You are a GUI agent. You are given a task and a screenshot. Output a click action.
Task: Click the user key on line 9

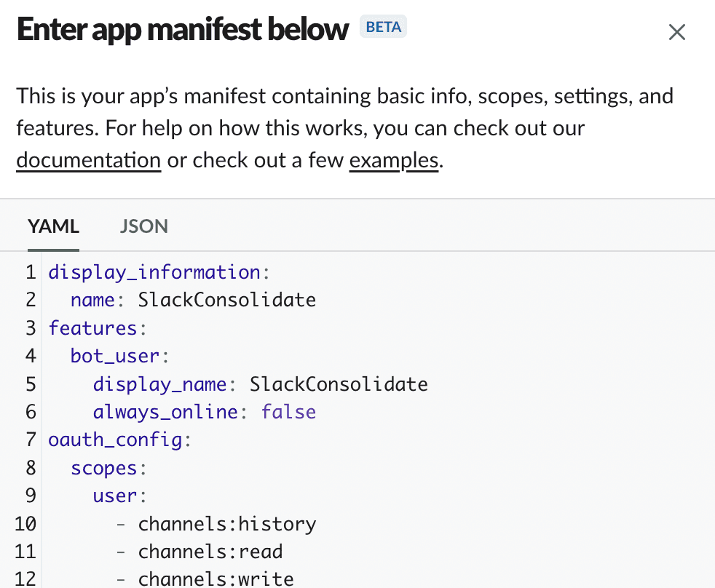tap(115, 496)
